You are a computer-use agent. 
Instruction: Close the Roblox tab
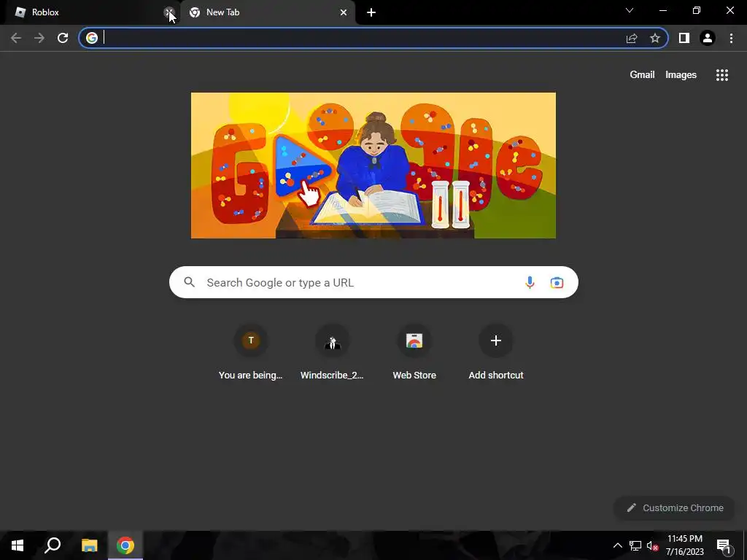click(169, 12)
